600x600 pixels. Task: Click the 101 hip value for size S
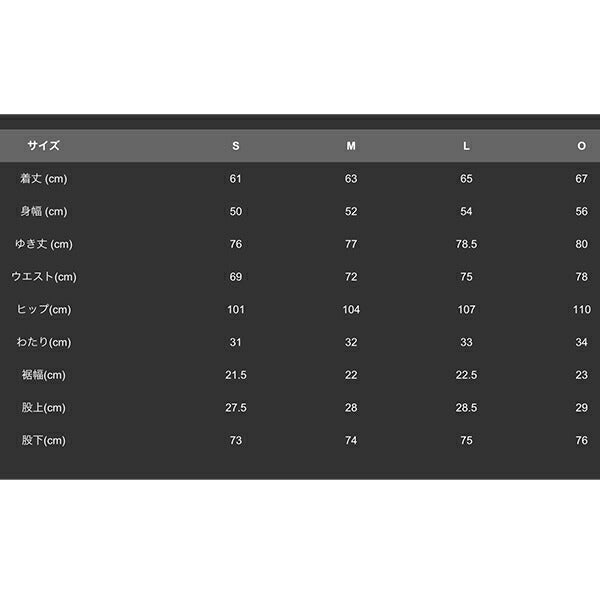pyautogui.click(x=236, y=310)
